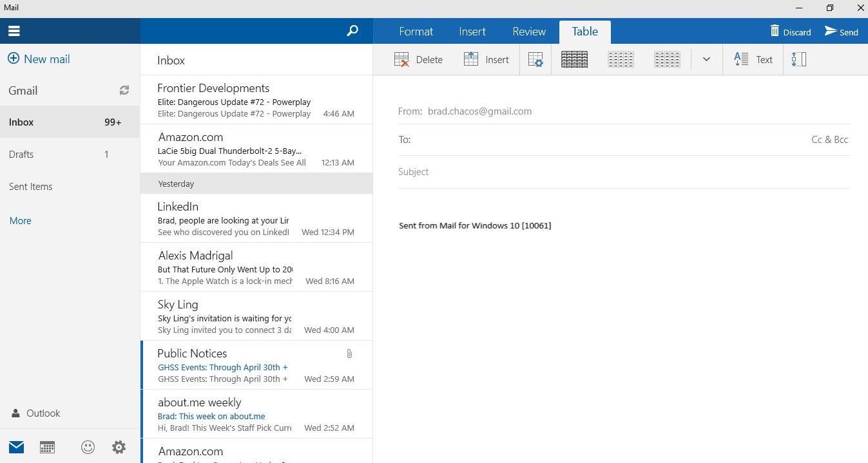868x463 pixels.
Task: Open the hamburger navigation menu
Action: (x=14, y=31)
